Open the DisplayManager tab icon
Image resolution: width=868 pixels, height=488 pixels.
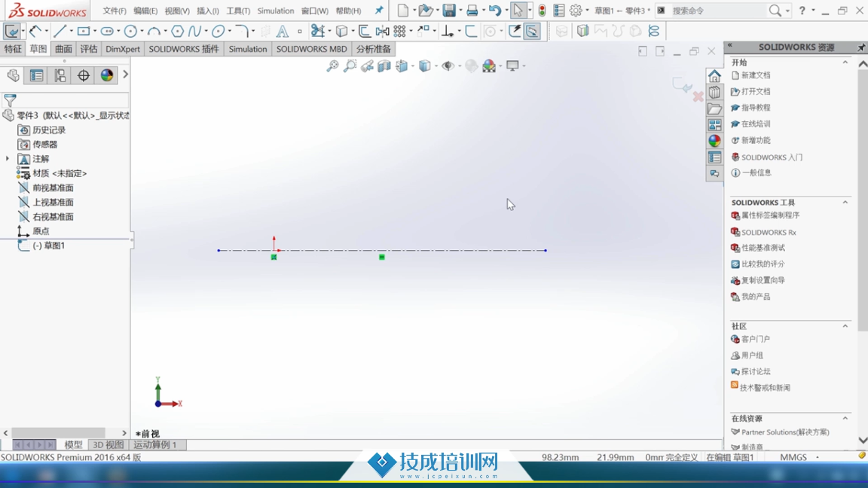[x=107, y=75]
